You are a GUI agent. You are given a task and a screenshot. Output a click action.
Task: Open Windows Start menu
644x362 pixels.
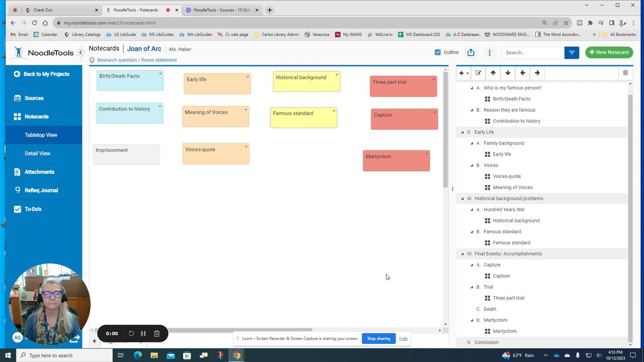coord(8,355)
